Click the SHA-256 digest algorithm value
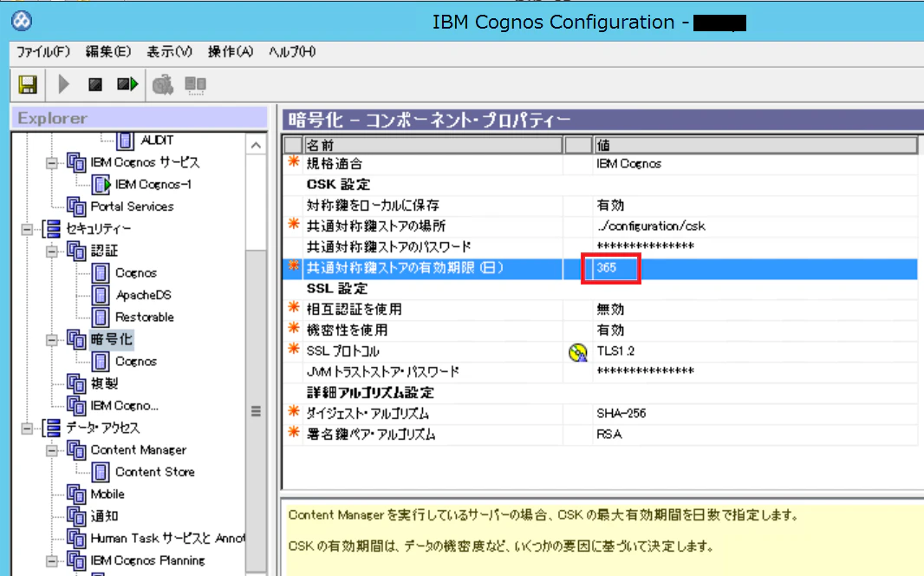 coord(621,414)
